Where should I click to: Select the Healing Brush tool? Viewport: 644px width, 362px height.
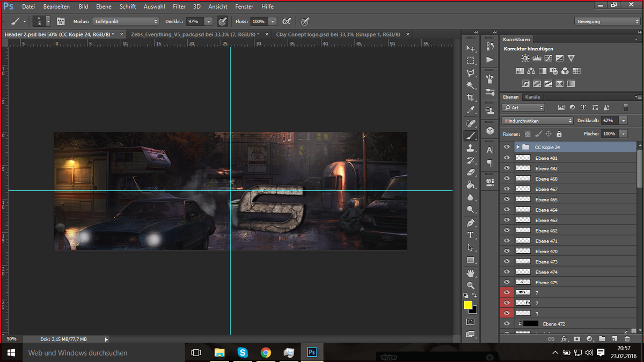pyautogui.click(x=471, y=123)
